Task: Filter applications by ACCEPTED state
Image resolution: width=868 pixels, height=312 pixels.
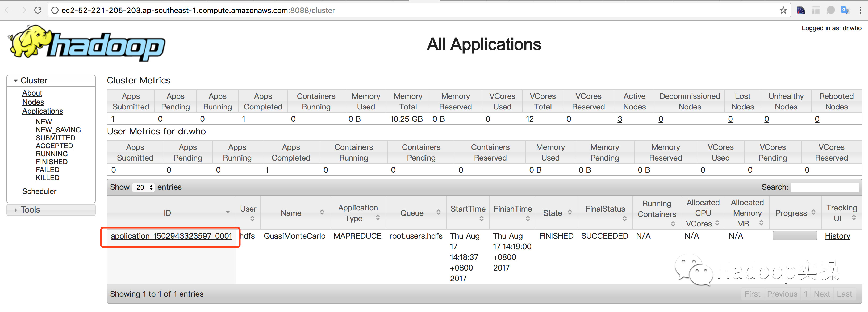Action: coord(54,146)
